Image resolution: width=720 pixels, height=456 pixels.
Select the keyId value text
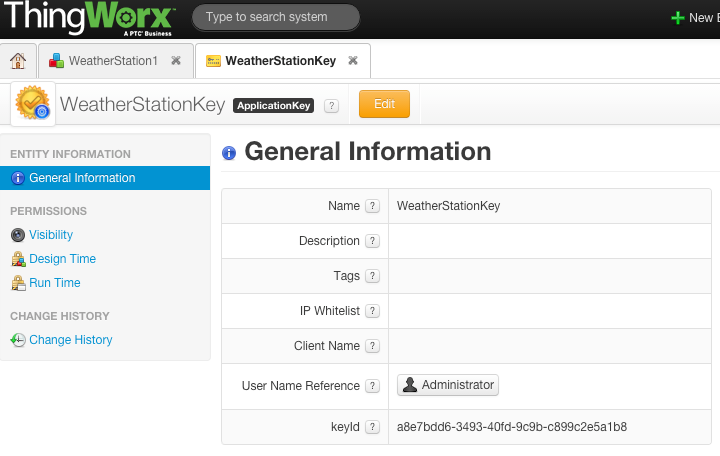512,427
